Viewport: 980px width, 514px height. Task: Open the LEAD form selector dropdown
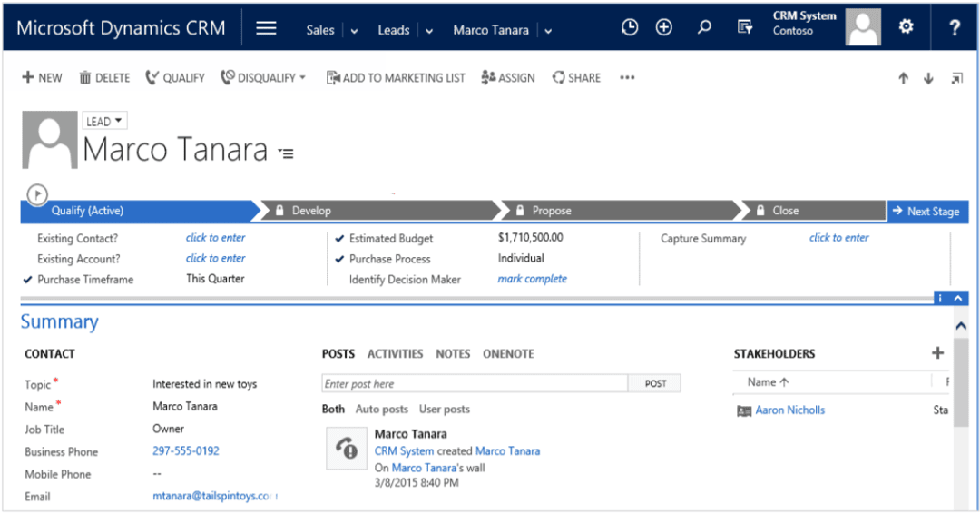coord(105,121)
